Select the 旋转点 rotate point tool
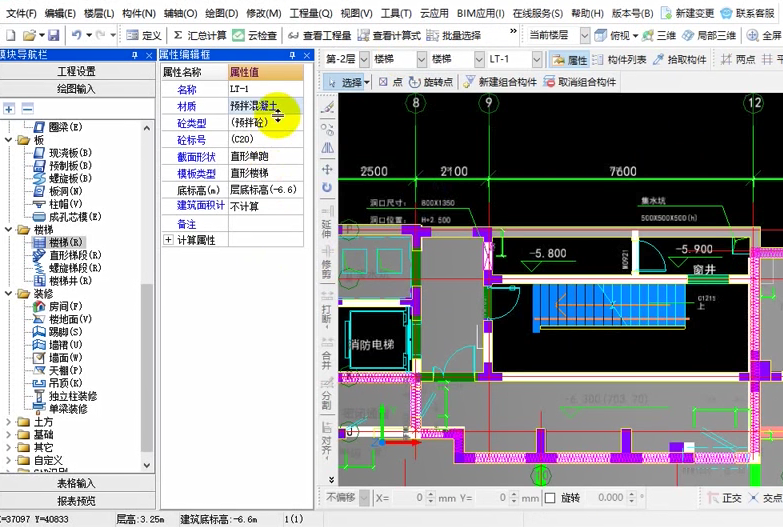783x527 pixels. [x=431, y=82]
